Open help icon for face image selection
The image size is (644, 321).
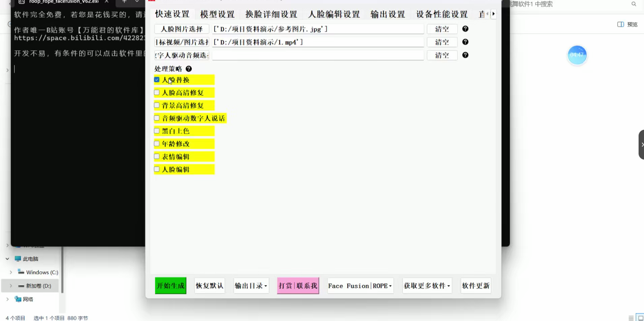click(465, 29)
